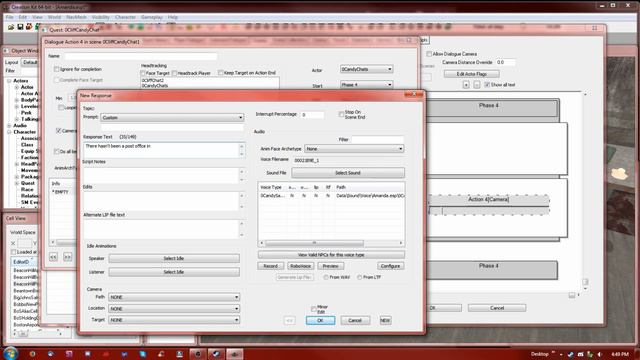Click the taskbar icon left of Steam
Viewport: 640px width, 360px height.
point(198,354)
